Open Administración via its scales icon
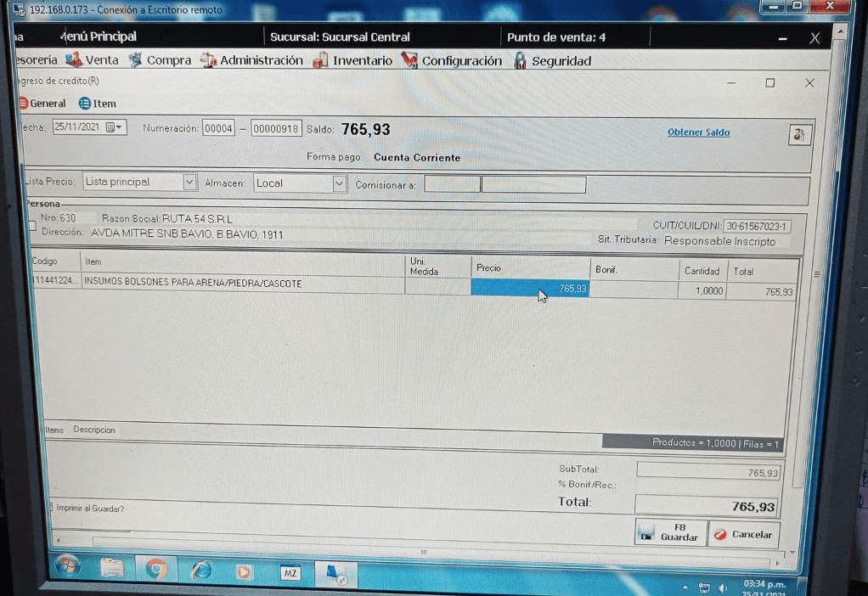The image size is (868, 596). click(208, 60)
